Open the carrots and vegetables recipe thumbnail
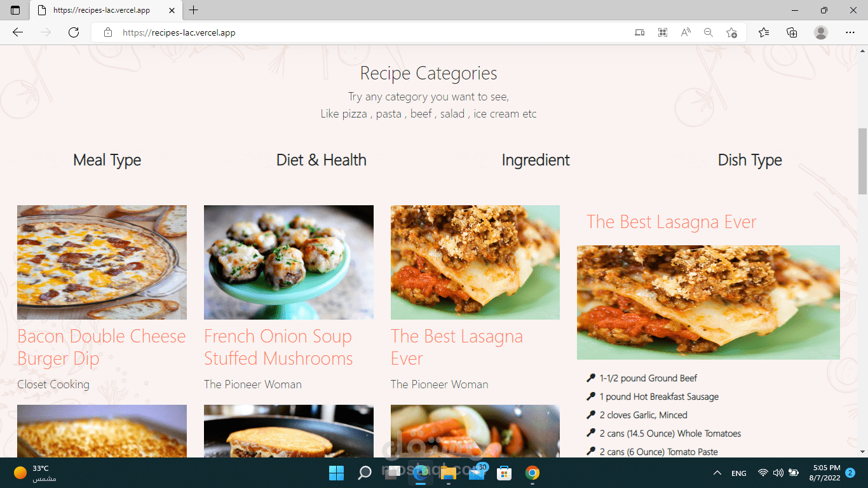 [475, 431]
